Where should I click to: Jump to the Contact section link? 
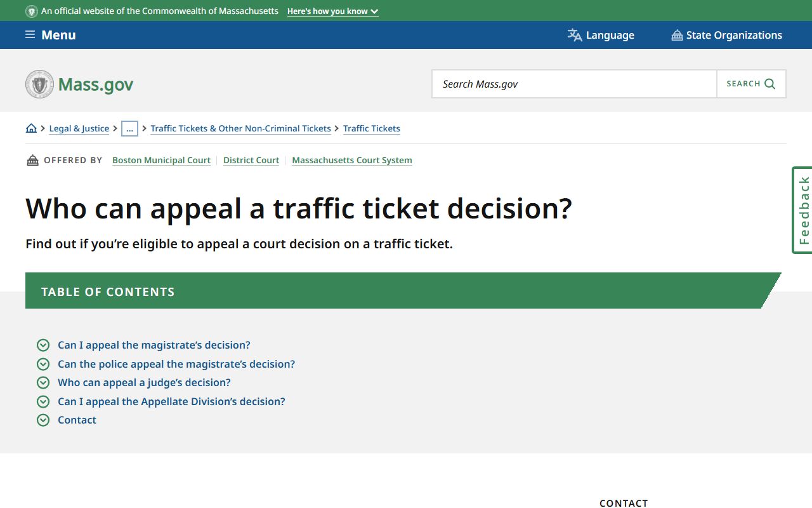(77, 420)
